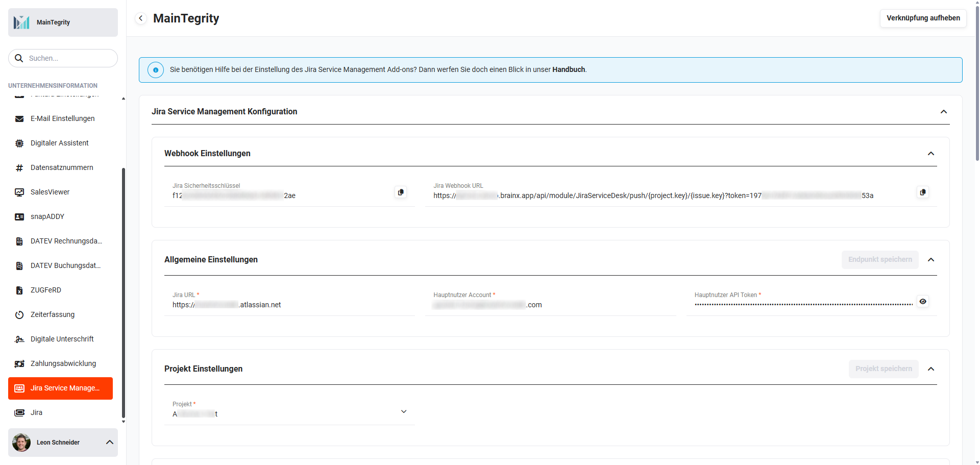Screen dimensions: 980x465
Task: Focus the Suchen search field
Action: [63, 58]
